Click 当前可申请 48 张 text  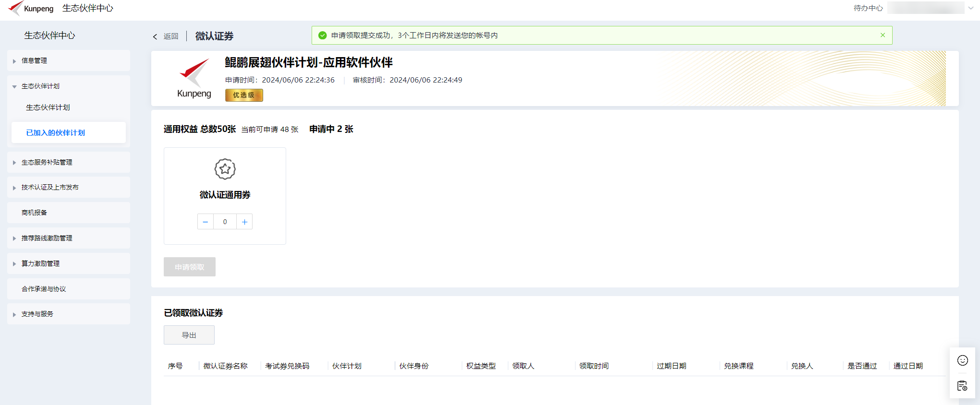[x=270, y=130]
